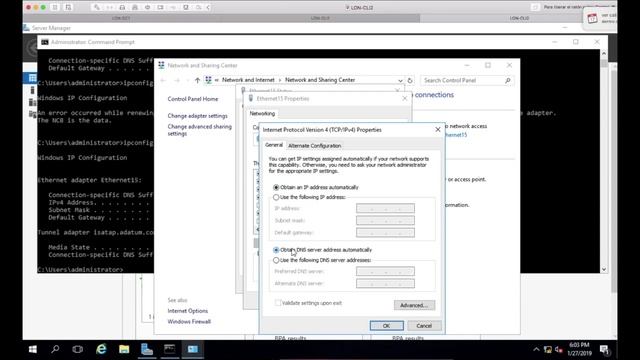The height and width of the screenshot is (360, 640).
Task: Switch to General tab in IPv4 properties
Action: tap(273, 145)
